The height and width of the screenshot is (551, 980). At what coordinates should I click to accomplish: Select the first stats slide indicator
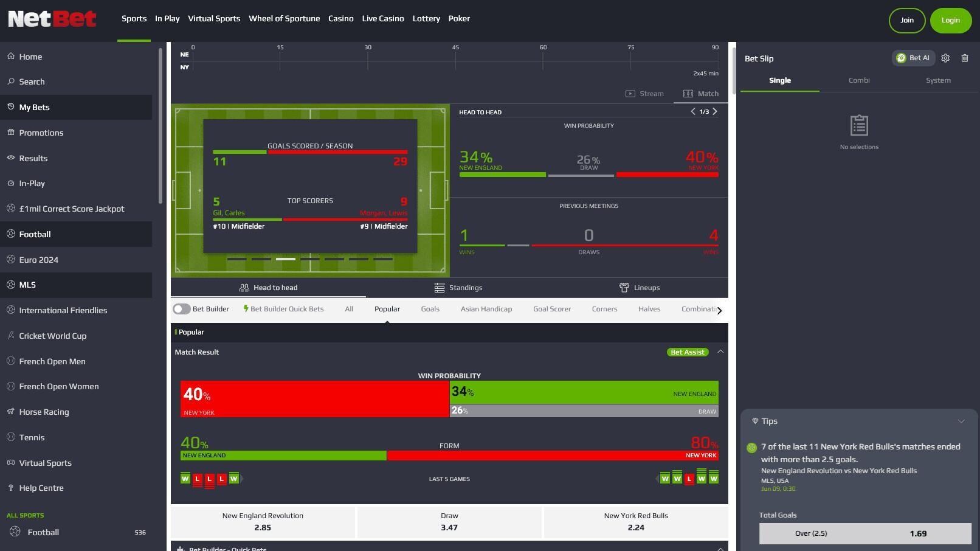coord(237,259)
